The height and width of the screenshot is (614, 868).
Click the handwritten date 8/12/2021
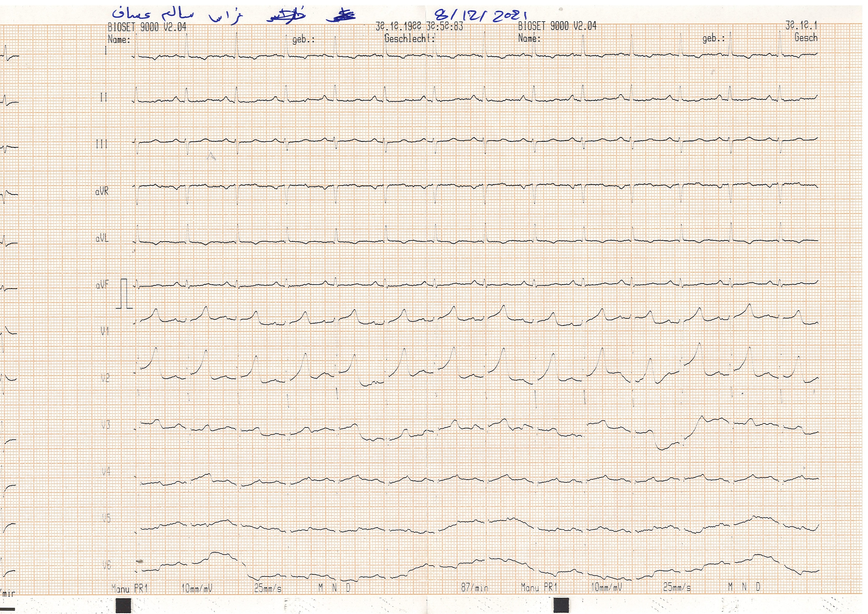click(481, 16)
